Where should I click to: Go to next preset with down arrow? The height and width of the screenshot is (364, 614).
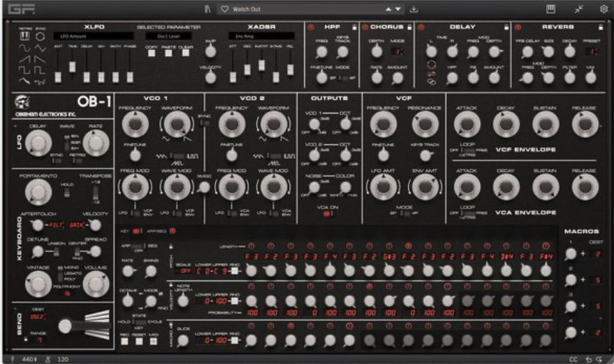coord(398,9)
